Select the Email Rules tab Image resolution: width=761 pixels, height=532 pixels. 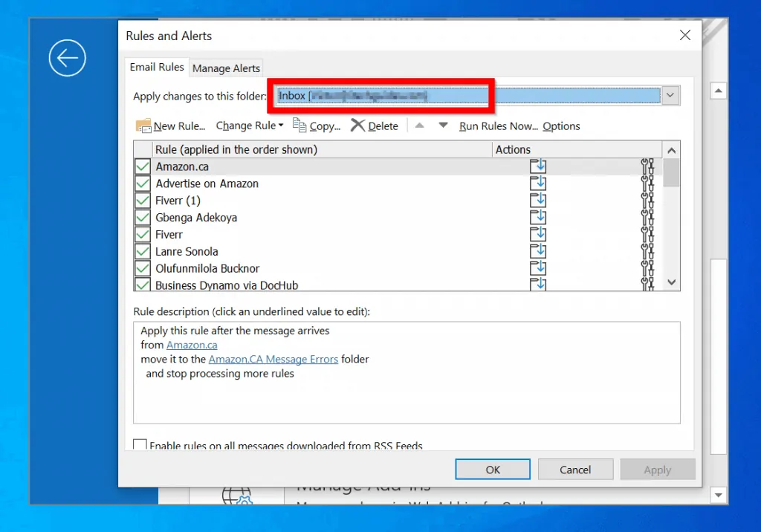click(156, 67)
